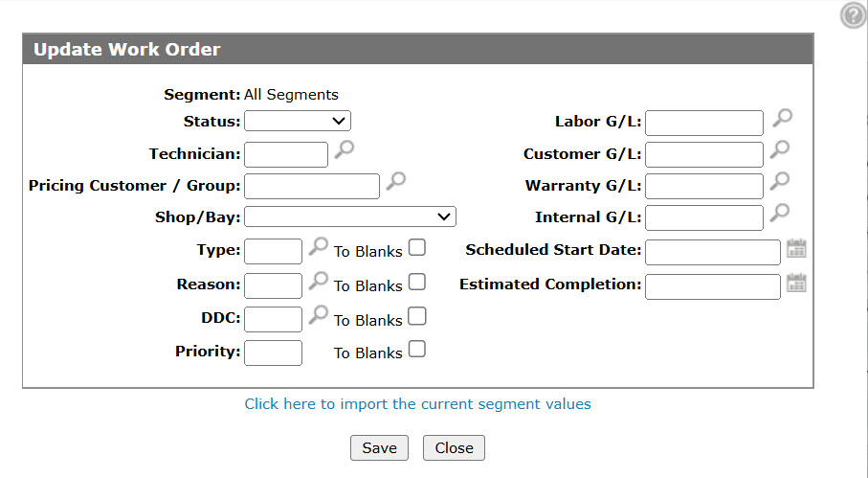Click the Save button
The image size is (868, 478).
pos(379,448)
